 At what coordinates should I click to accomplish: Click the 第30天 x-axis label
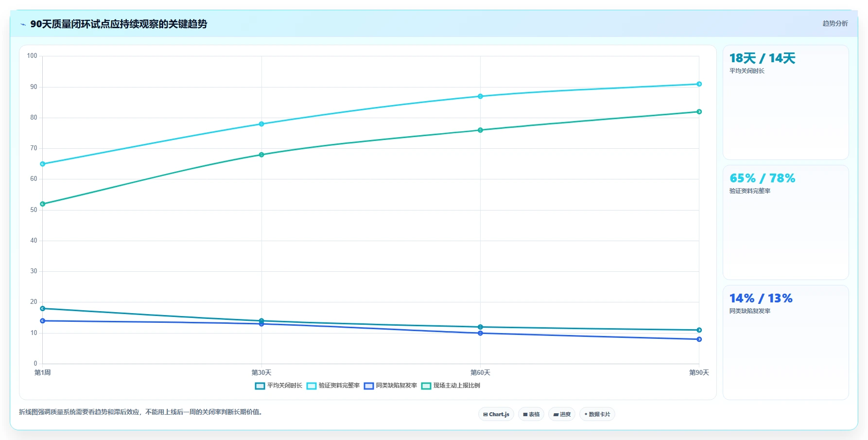(x=261, y=373)
